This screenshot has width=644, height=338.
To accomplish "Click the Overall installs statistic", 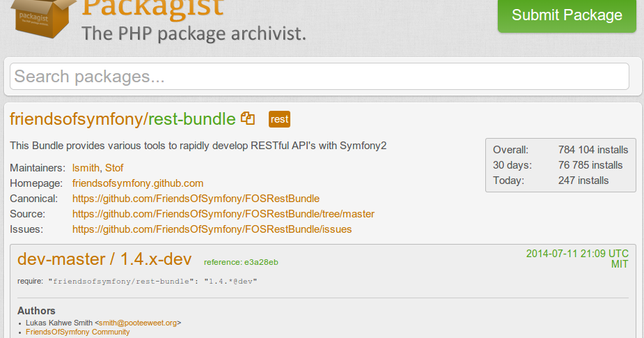I will (560, 150).
